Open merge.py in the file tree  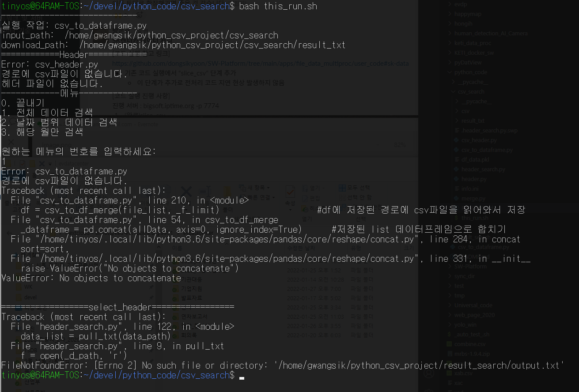(473, 198)
